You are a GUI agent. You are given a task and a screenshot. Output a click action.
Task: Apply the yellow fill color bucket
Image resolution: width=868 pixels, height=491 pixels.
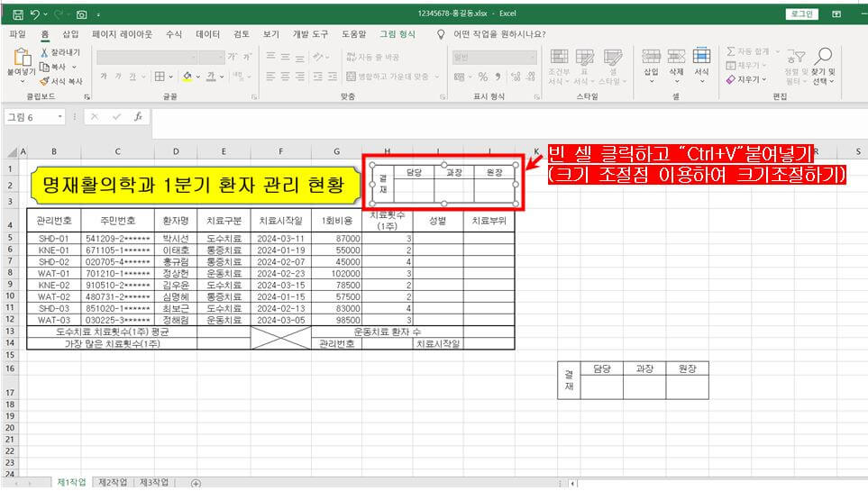(x=187, y=77)
